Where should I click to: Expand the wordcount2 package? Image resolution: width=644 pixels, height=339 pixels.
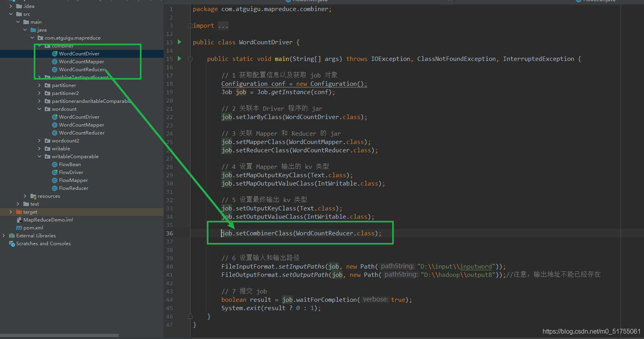tap(39, 141)
